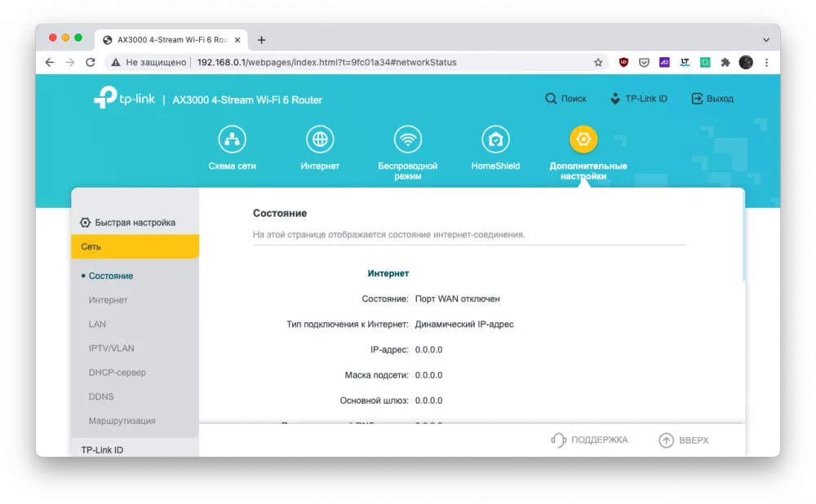Click the IP-адрес 0.0.0.0 value
This screenshot has width=816, height=504.
tap(428, 350)
